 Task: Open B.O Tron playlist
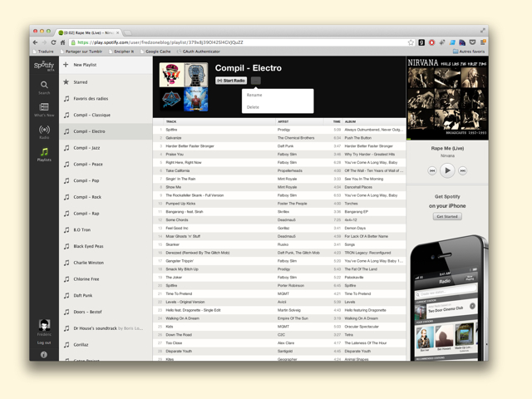tap(106, 229)
